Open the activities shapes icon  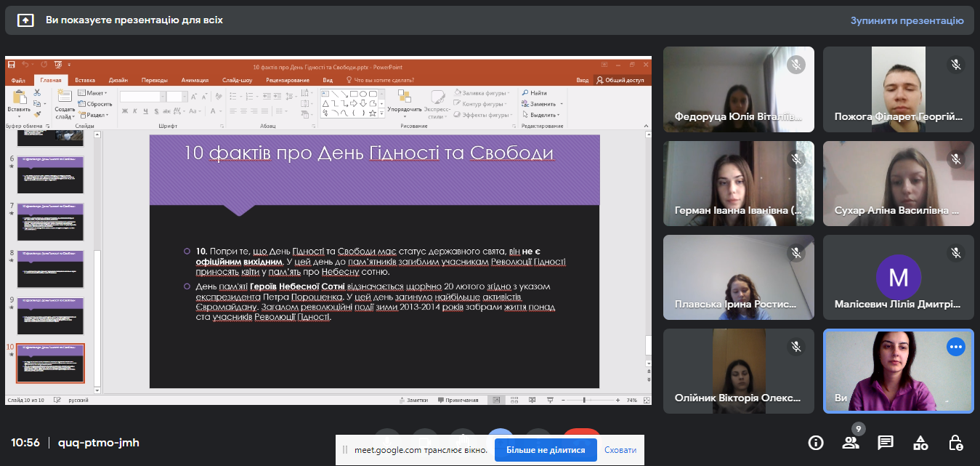pos(920,442)
